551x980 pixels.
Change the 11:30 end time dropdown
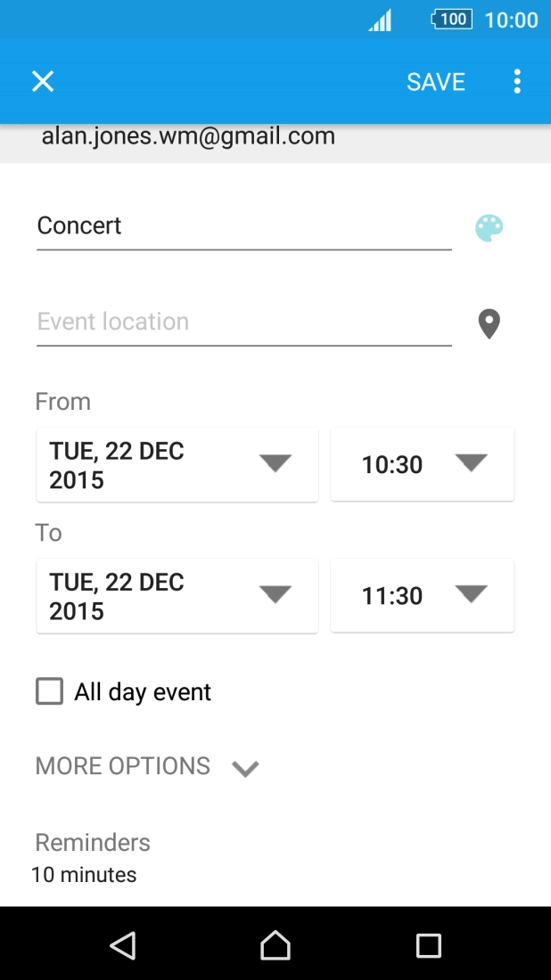click(422, 595)
